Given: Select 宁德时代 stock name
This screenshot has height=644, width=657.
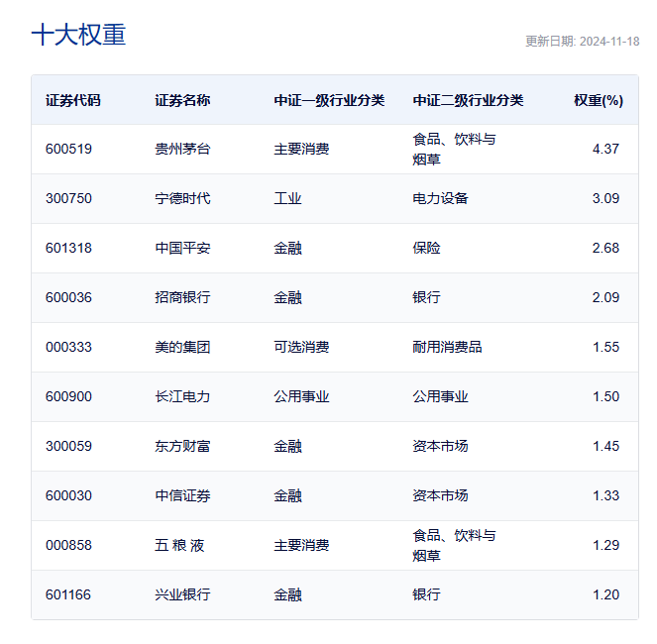Looking at the screenshot, I should pyautogui.click(x=182, y=198).
